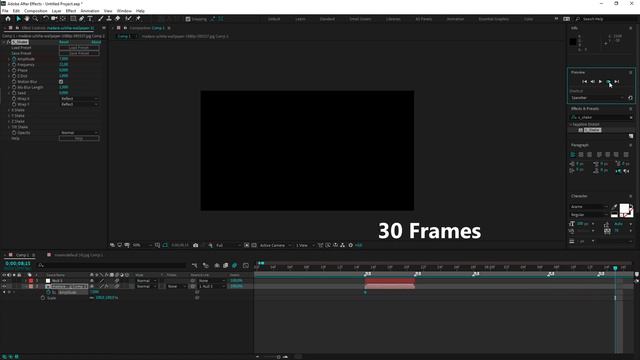Screen dimensions: 640x360
Task: Click the S_Shake Help button
Action: point(79,138)
